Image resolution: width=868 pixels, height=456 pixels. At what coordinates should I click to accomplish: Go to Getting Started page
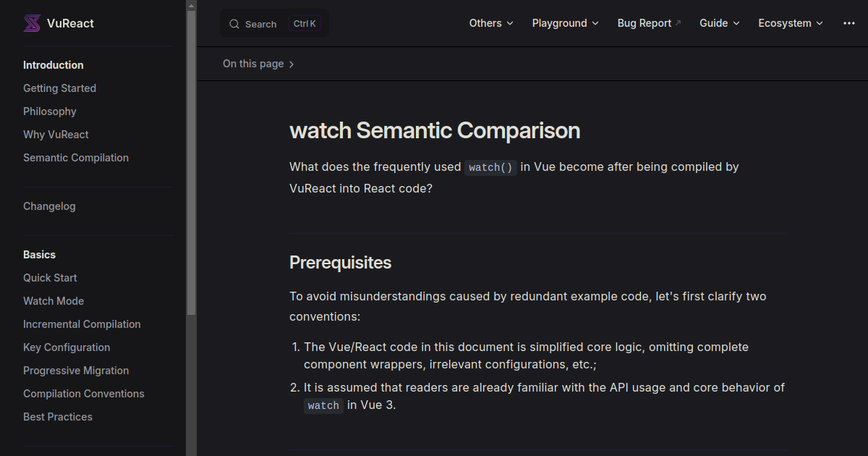pyautogui.click(x=59, y=88)
